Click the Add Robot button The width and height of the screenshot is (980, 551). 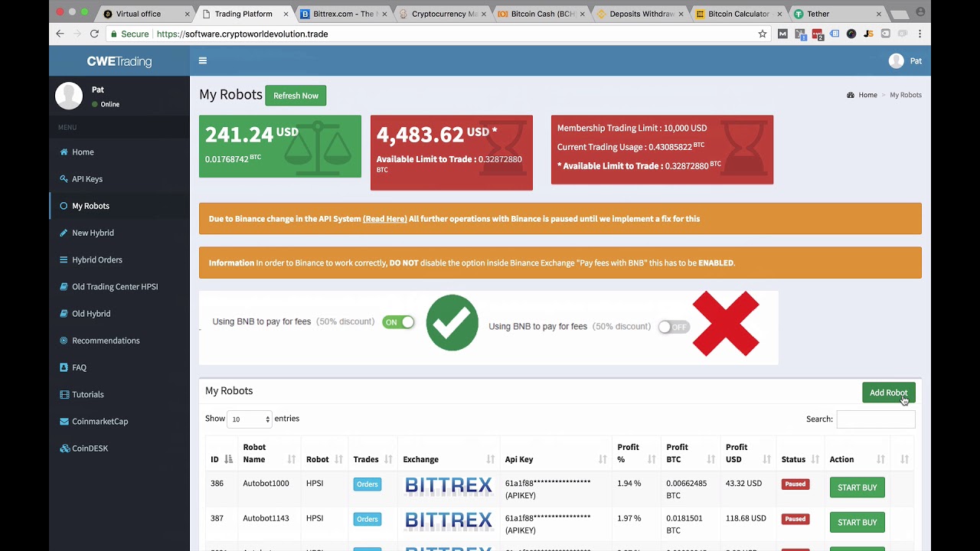888,393
